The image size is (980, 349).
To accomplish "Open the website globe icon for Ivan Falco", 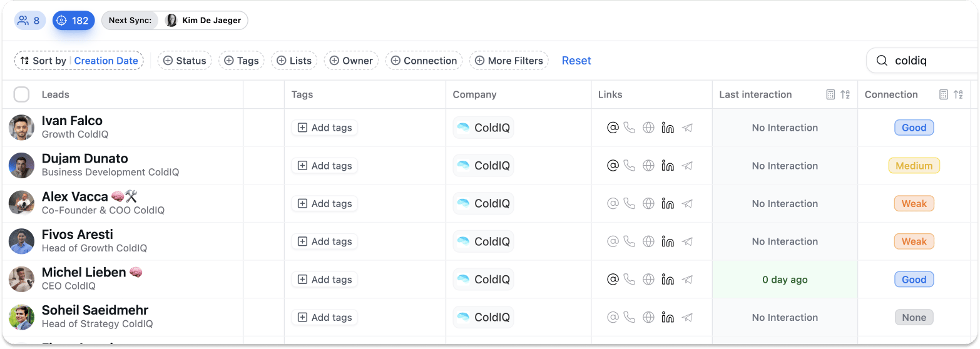I will pyautogui.click(x=649, y=128).
